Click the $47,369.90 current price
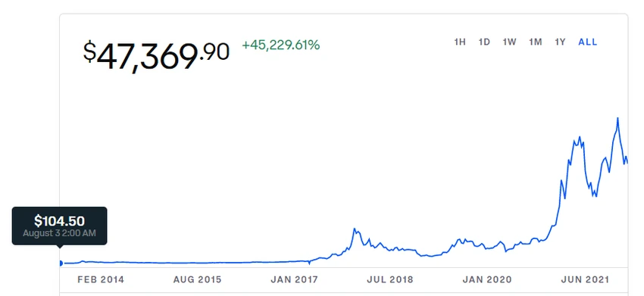644x296 pixels. 156,55
